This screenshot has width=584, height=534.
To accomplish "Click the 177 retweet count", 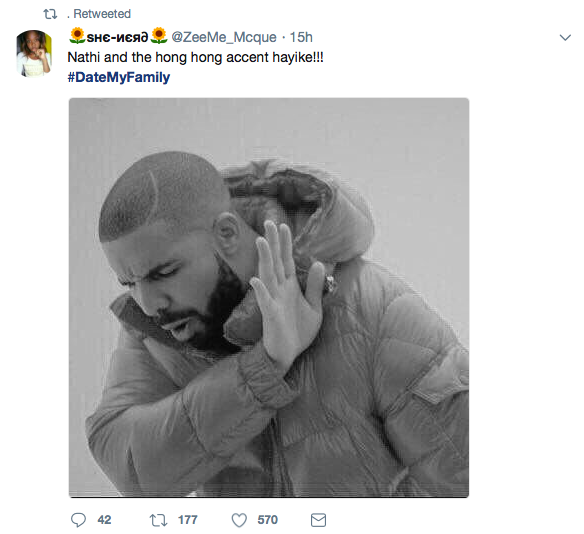I will pyautogui.click(x=188, y=520).
